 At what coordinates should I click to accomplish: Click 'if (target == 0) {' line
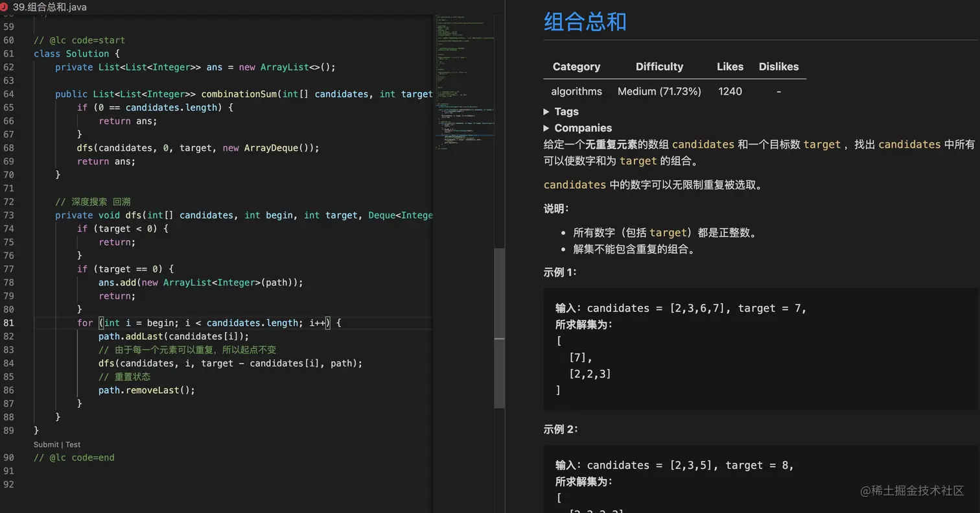click(125, 268)
